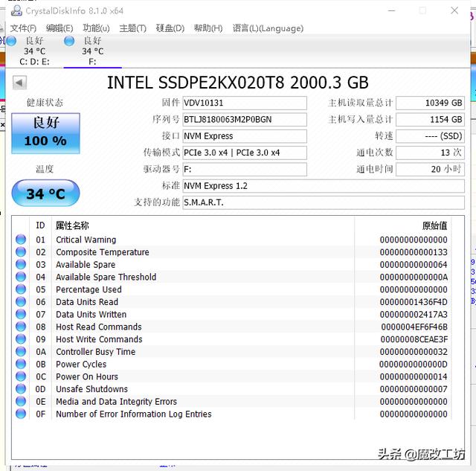Click status circle for Unsafe Shutdowns row
Screen dimensions: 476x471
21,388
